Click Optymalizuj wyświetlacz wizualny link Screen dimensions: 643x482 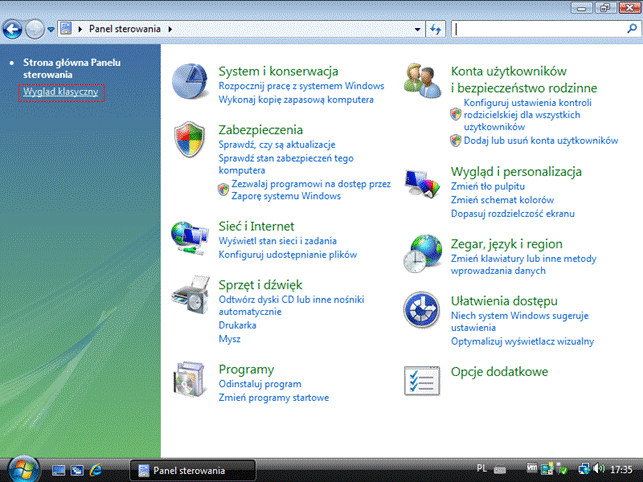(x=522, y=342)
